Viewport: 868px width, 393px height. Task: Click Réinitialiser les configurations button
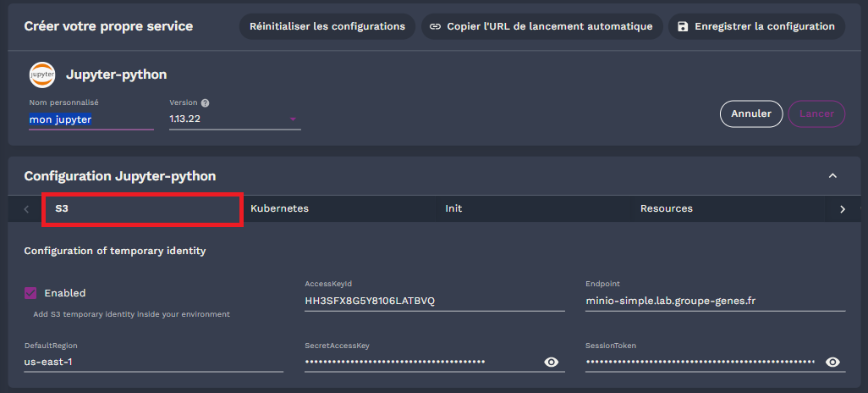(x=327, y=26)
